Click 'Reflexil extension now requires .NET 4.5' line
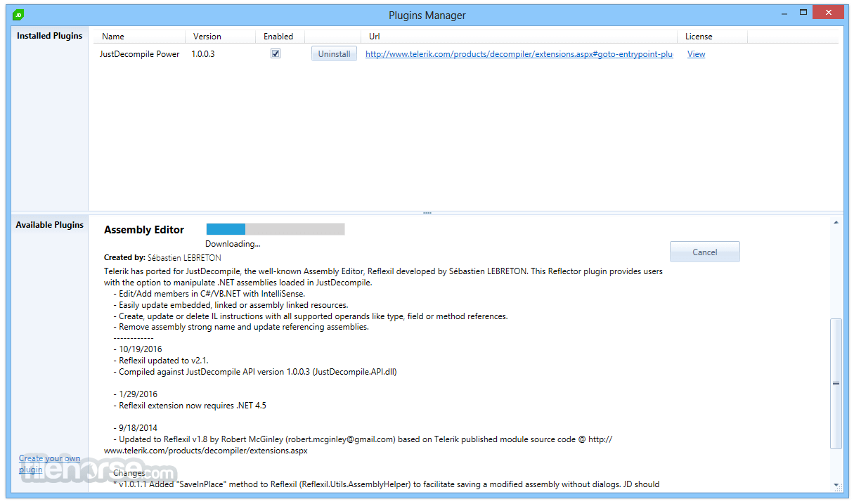This screenshot has width=854, height=504. (x=190, y=406)
